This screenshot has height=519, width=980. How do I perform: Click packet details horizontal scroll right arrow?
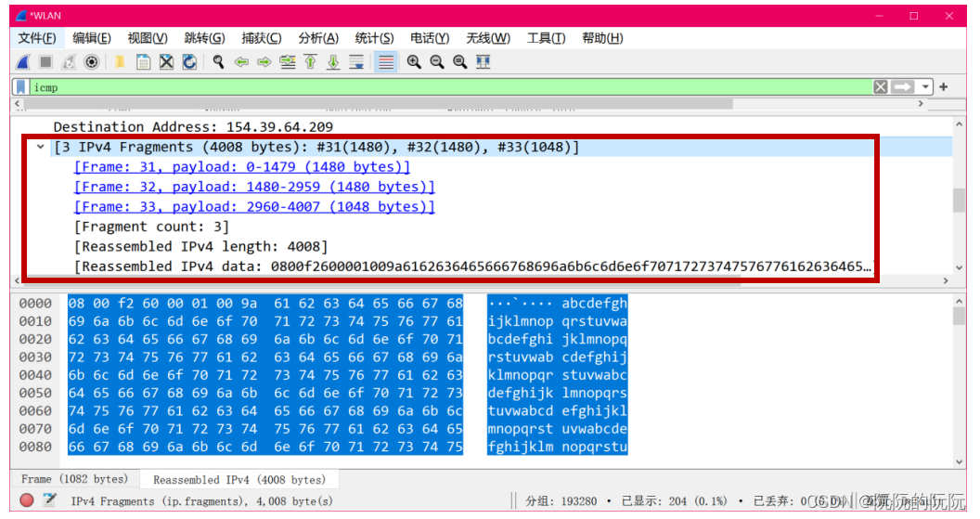click(946, 280)
